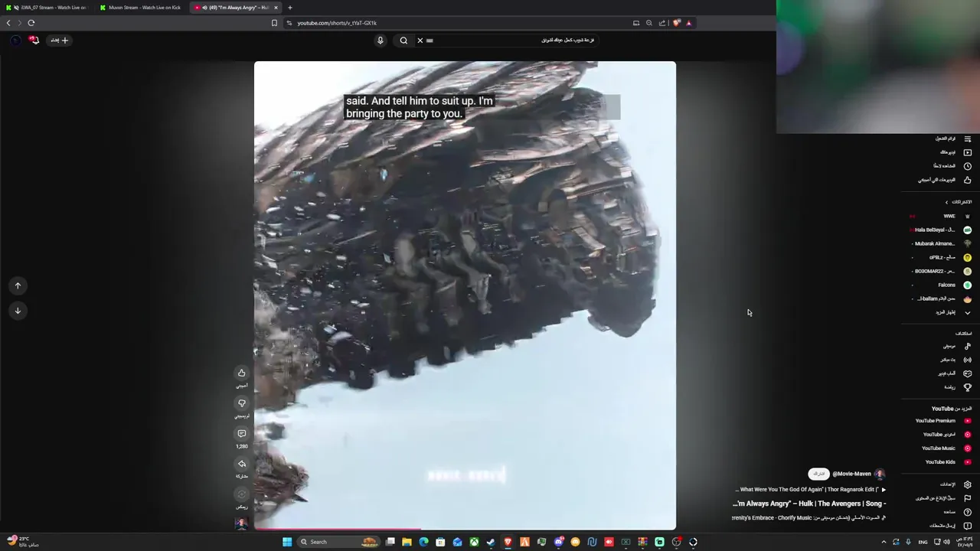
Task: Go to next Short with down arrow
Action: [x=18, y=310]
